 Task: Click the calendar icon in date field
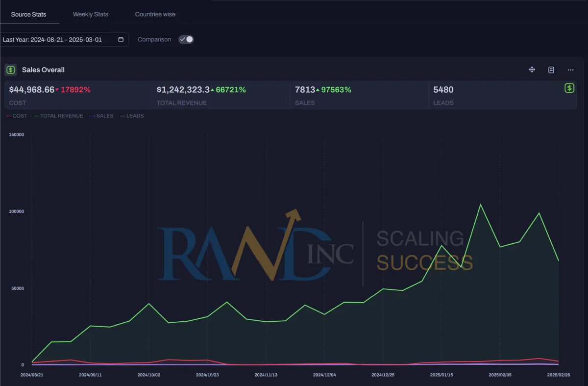[121, 40]
